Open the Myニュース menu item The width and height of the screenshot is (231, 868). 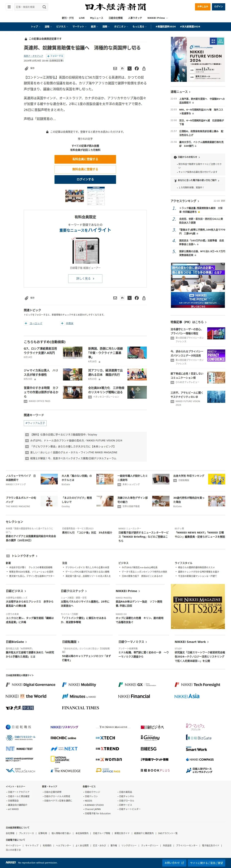(96, 18)
